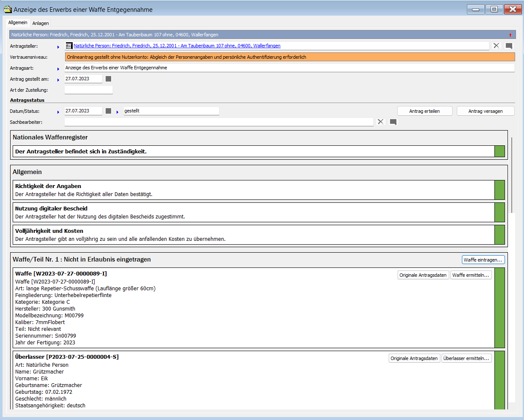Click green status swatch for Richtigkeit der Angaben
The image size is (524, 420).
(x=499, y=190)
